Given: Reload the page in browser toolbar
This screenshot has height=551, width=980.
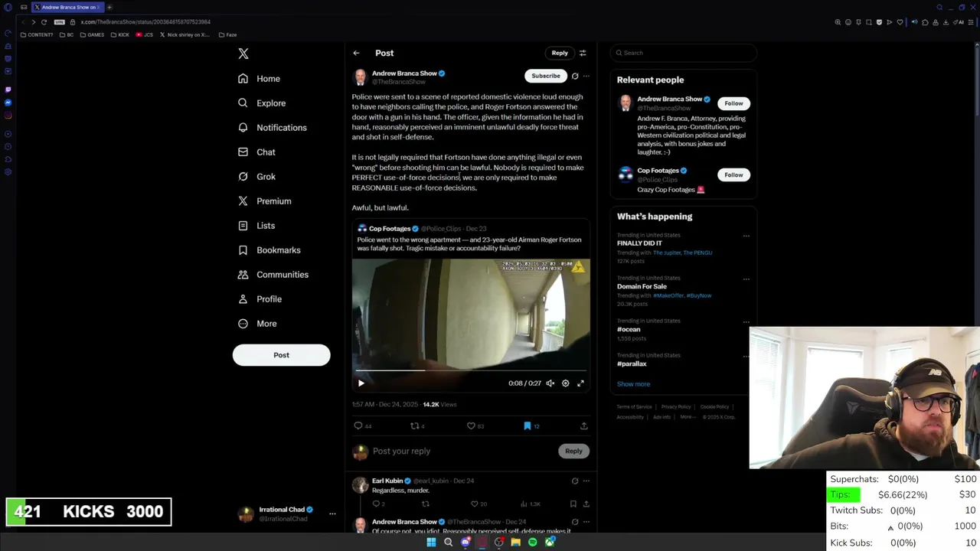Looking at the screenshot, I should pyautogui.click(x=44, y=22).
